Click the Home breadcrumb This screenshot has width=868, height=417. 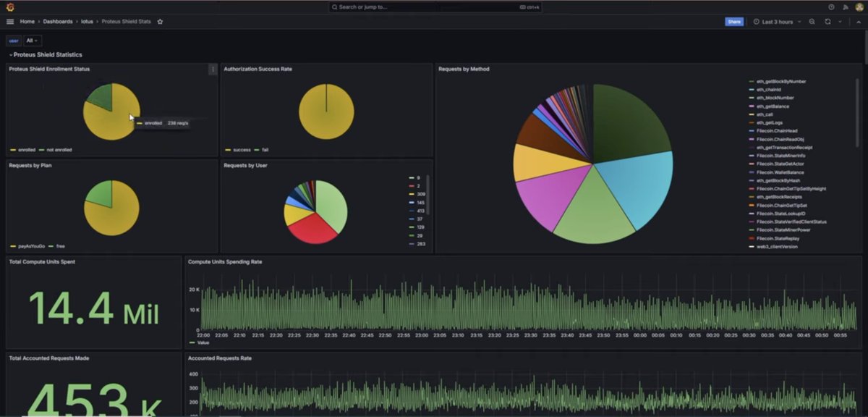coord(27,22)
